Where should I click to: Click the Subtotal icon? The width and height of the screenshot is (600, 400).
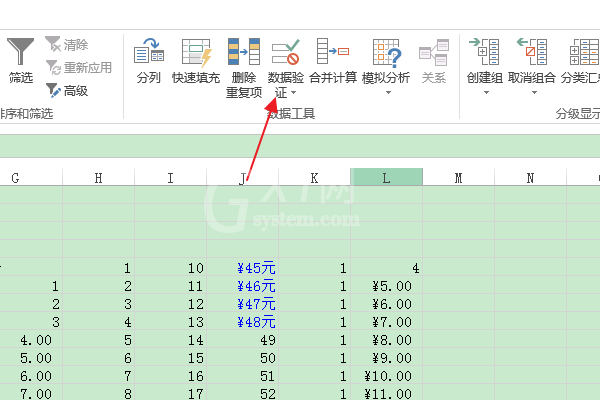click(x=584, y=52)
